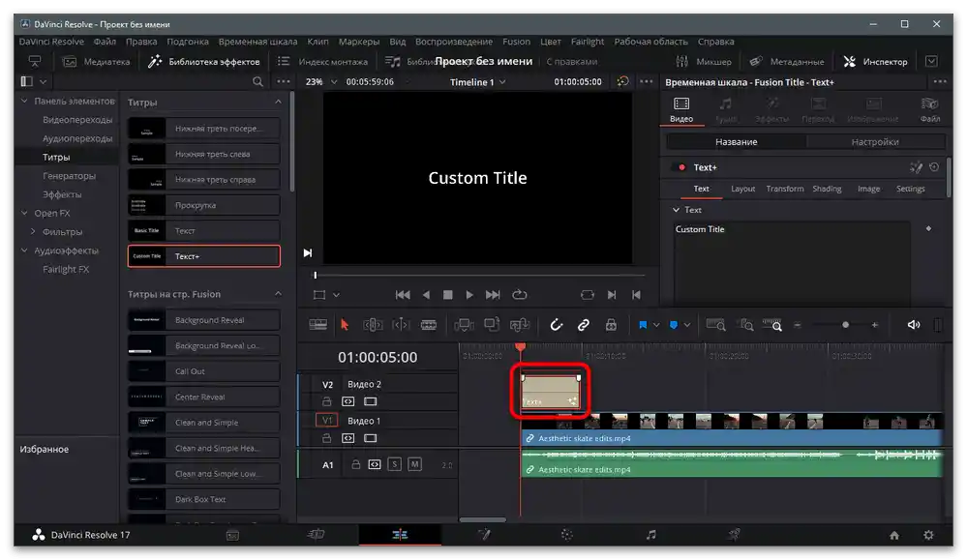Toggle timeline snapping magnet icon
This screenshot has height=560, width=967.
pyautogui.click(x=557, y=325)
